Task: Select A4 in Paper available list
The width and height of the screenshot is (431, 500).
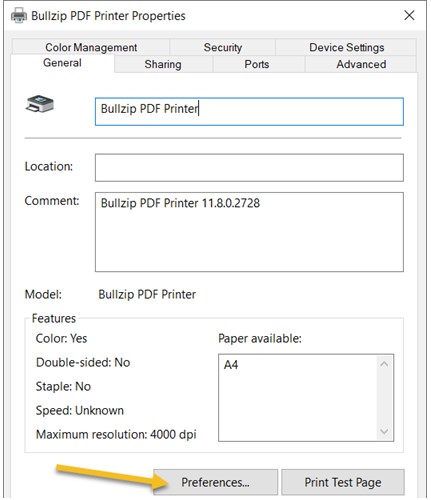Action: [x=231, y=365]
